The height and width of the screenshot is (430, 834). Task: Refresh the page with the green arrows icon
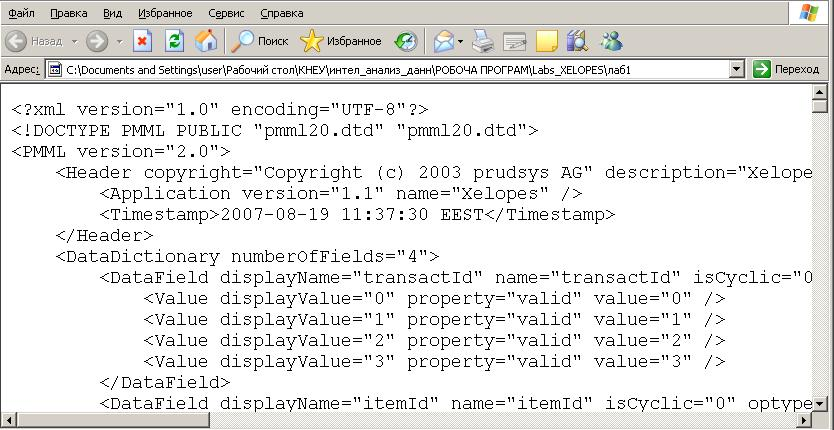[174, 41]
